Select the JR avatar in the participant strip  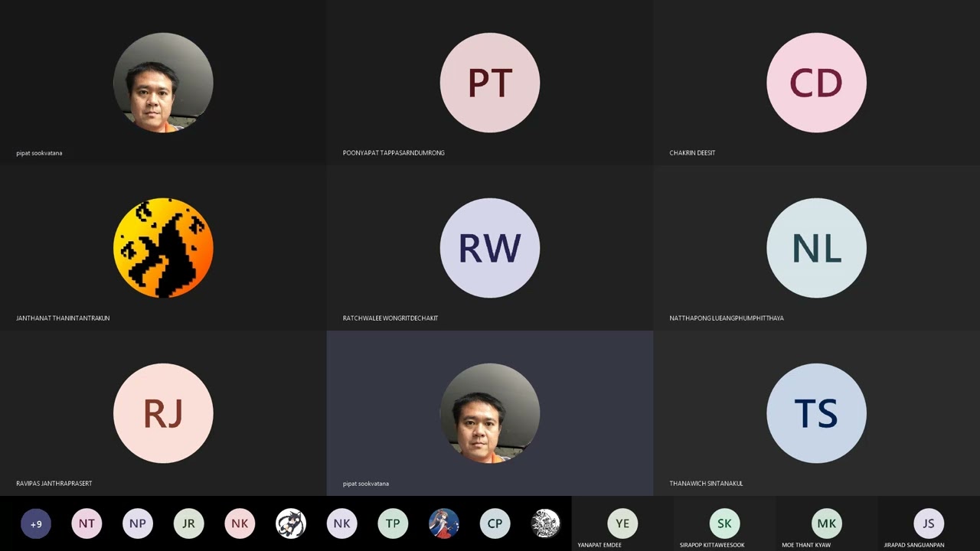188,524
